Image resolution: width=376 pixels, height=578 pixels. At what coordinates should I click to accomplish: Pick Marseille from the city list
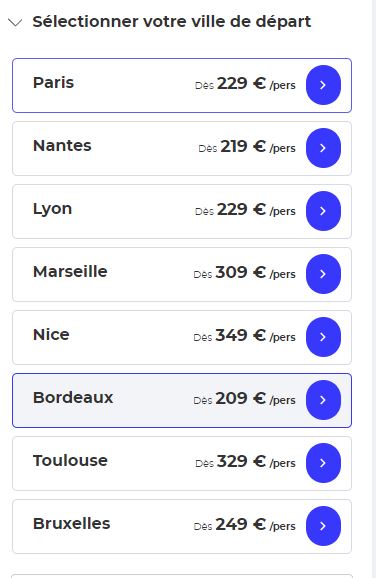[x=182, y=274]
